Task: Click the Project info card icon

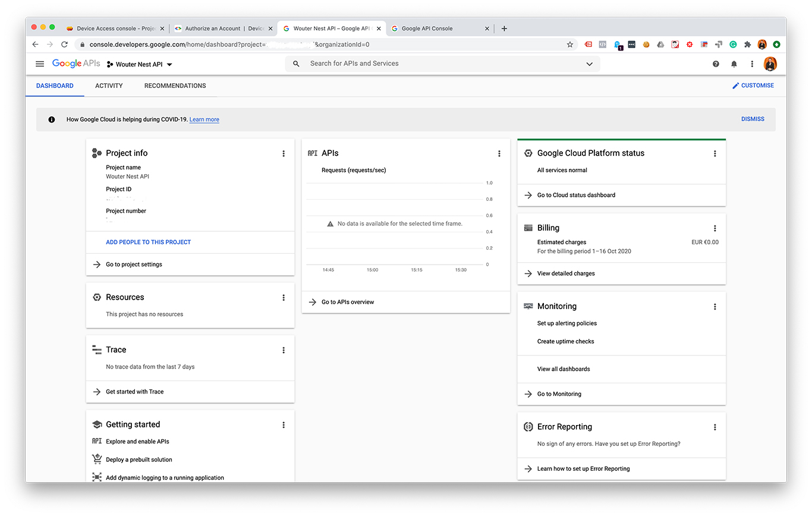Action: click(x=97, y=153)
